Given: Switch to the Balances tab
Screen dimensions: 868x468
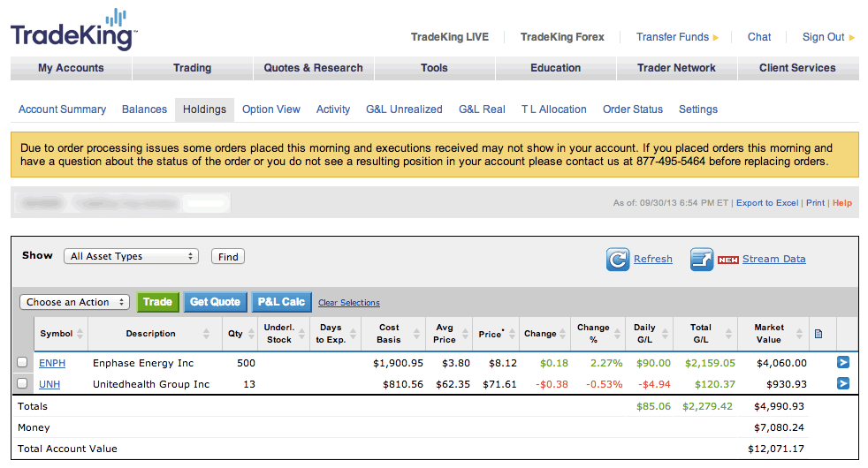Looking at the screenshot, I should coord(144,109).
